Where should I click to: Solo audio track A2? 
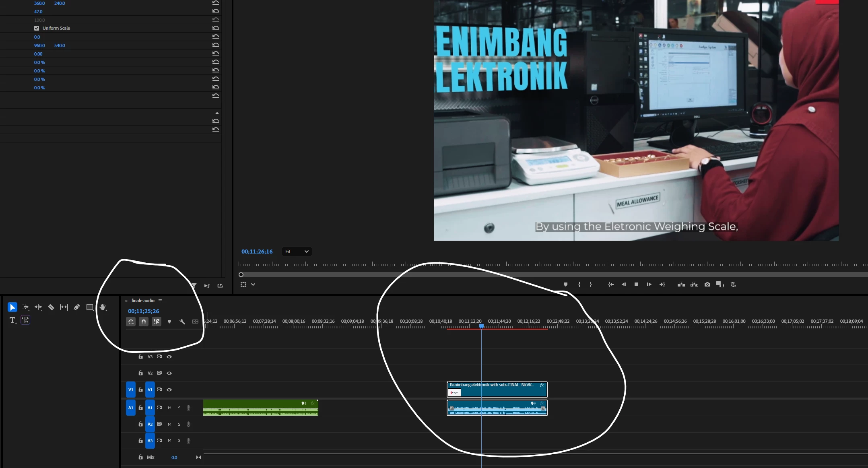click(x=179, y=424)
